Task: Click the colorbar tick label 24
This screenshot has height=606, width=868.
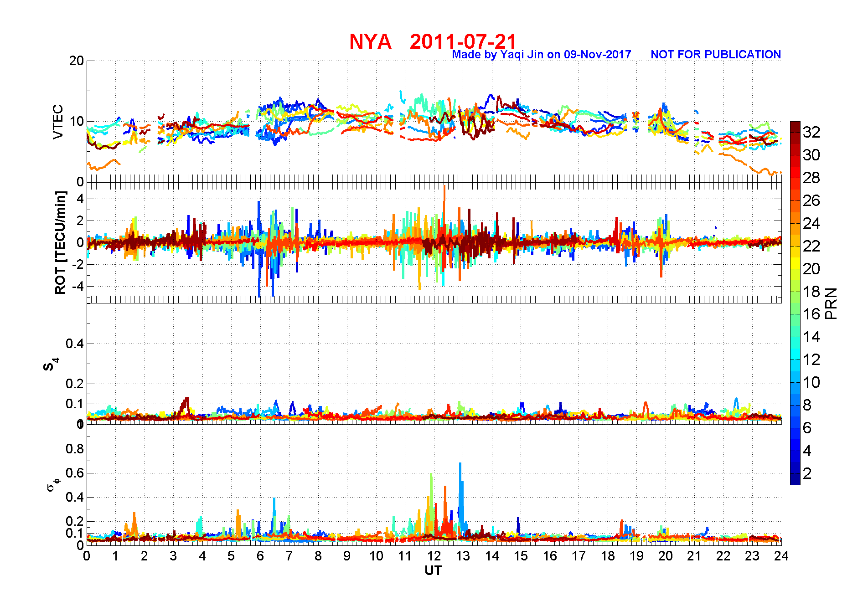Action: (x=811, y=223)
